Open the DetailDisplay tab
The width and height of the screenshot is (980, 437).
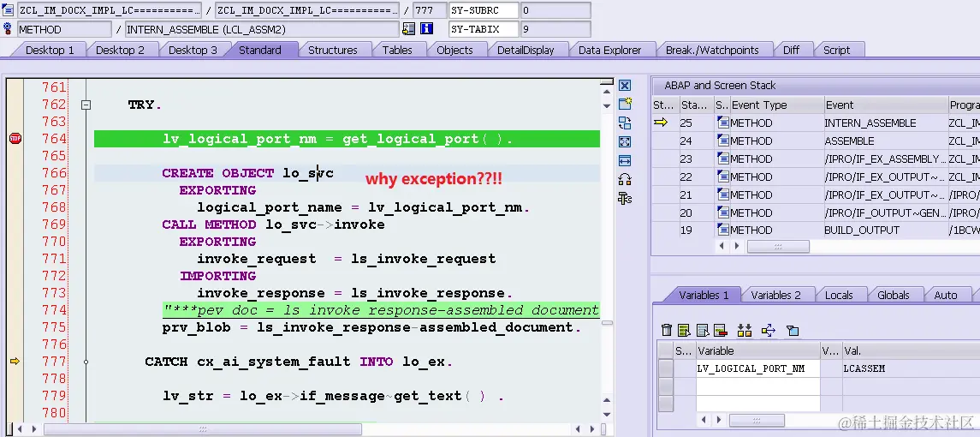(x=526, y=50)
